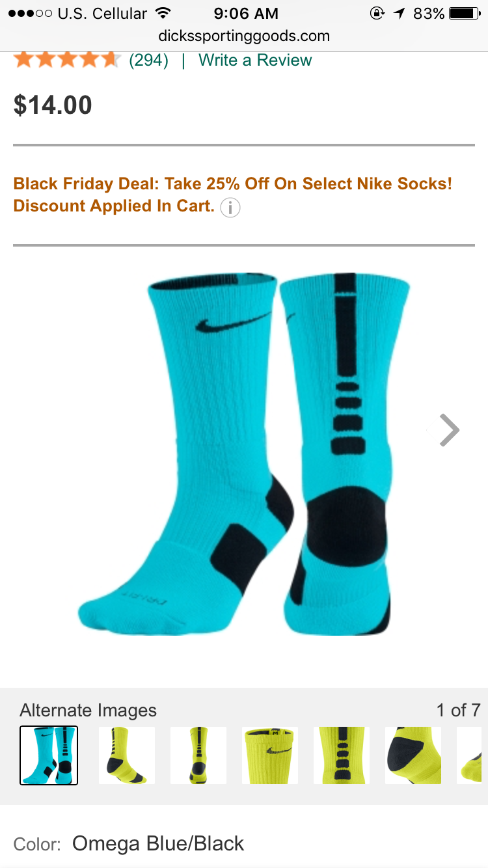Select yellow cuff with swoosh thumbnail
The width and height of the screenshot is (488, 868).
coord(270,755)
